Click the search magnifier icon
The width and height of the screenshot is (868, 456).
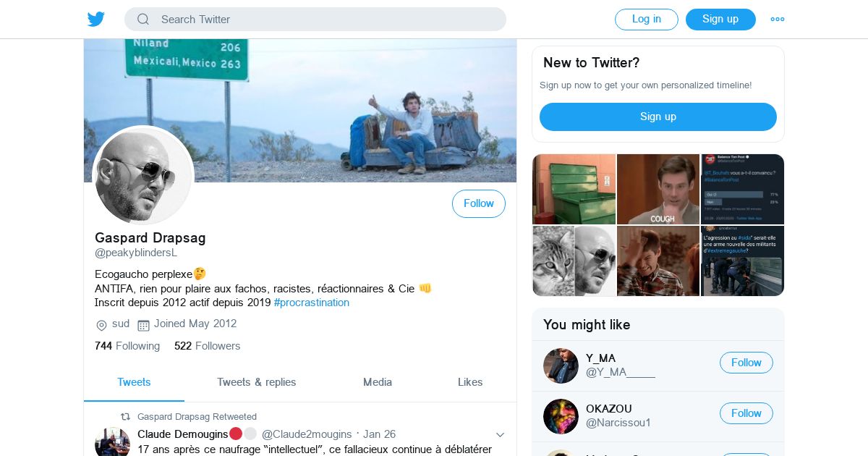(x=143, y=20)
